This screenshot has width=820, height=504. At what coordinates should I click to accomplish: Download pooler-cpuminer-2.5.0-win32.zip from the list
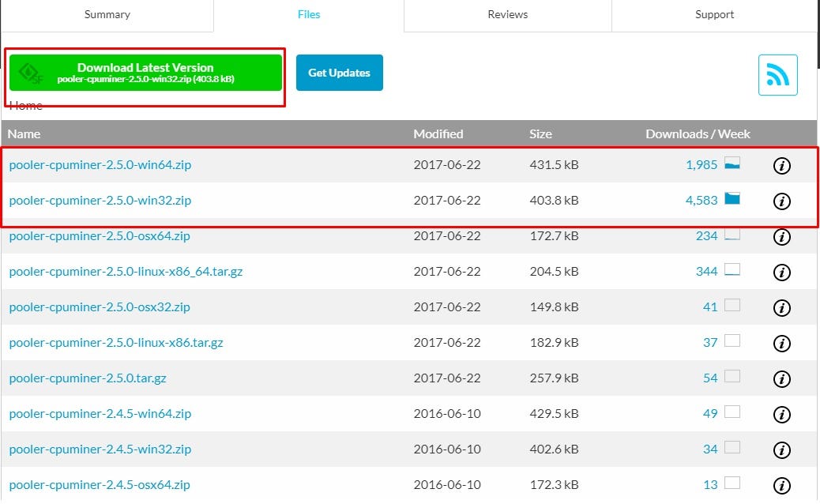click(x=100, y=200)
